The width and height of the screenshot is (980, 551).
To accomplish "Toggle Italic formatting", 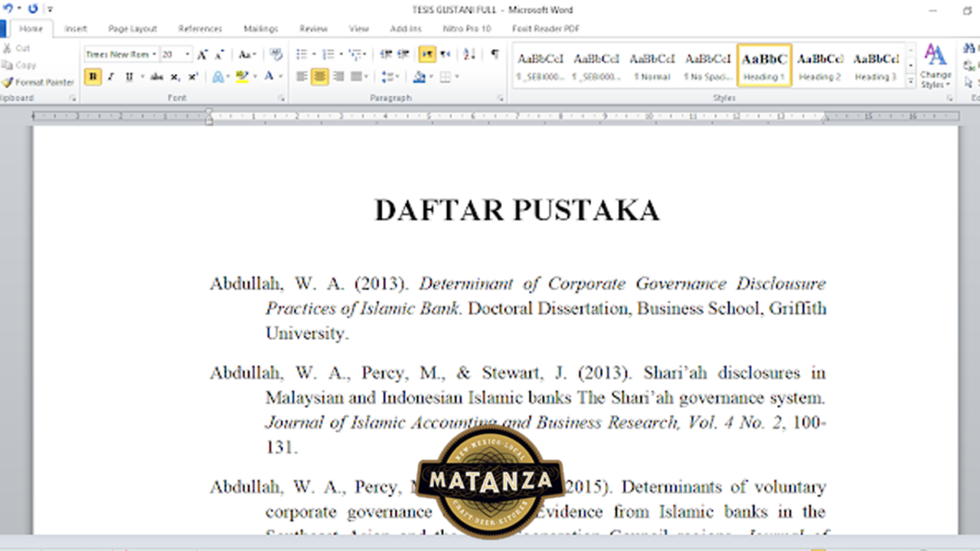I will coord(110,77).
